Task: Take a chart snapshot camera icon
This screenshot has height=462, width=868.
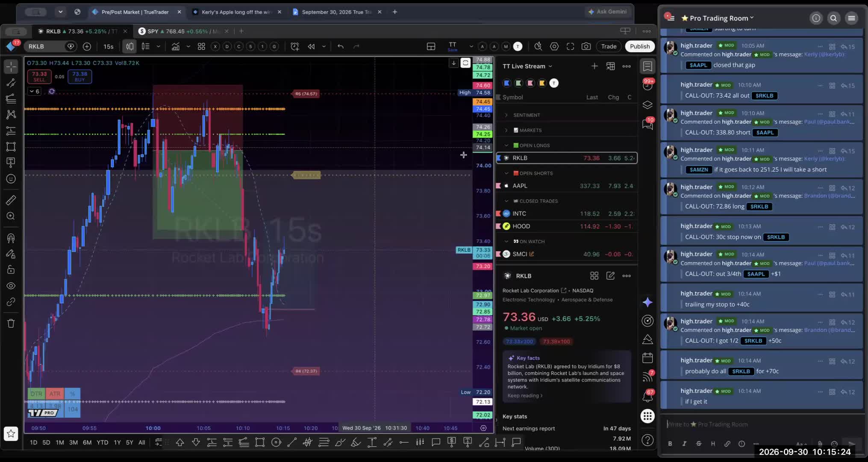Action: tap(586, 46)
